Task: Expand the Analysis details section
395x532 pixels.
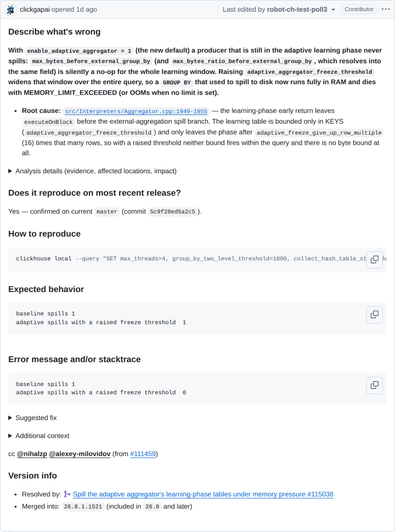Action: pyautogui.click(x=92, y=171)
